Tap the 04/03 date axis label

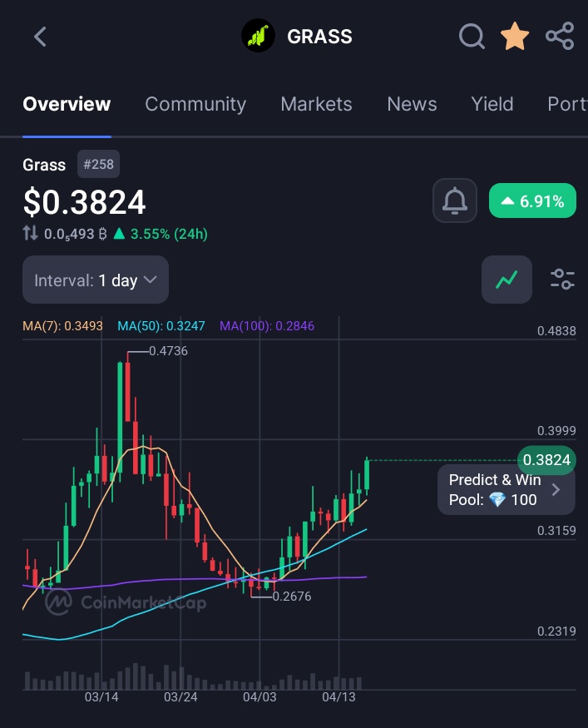point(259,697)
